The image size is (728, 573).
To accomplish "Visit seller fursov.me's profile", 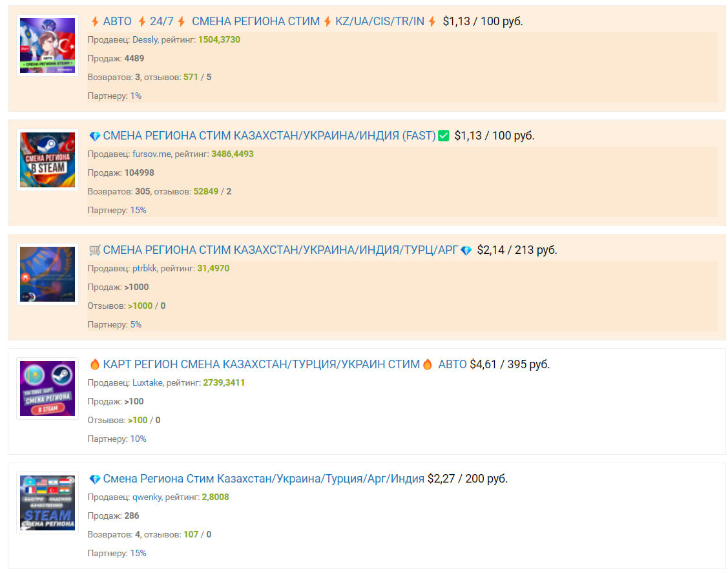I will tap(151, 154).
